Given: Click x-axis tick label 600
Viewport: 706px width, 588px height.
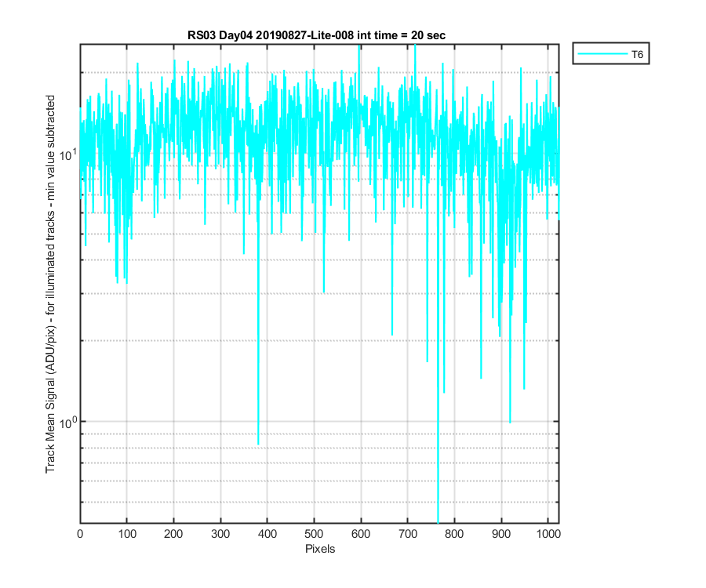Looking at the screenshot, I should pos(361,534).
